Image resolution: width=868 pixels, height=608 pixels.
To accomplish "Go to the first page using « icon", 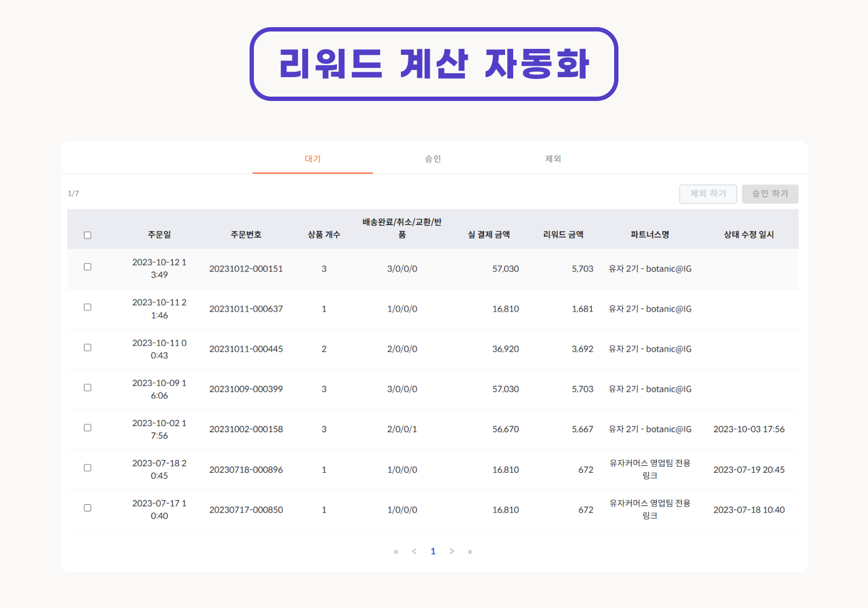I will point(395,551).
